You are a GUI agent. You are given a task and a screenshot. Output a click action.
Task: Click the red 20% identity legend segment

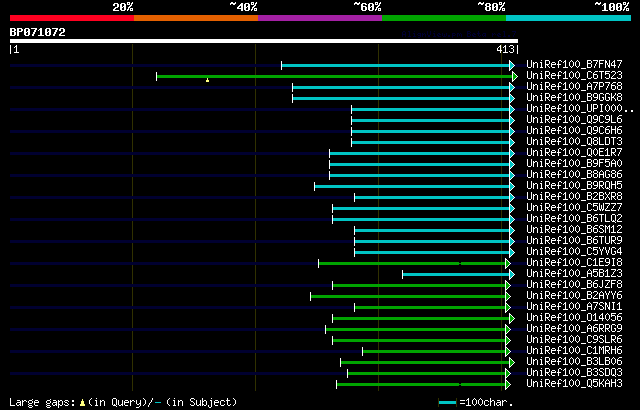[72, 18]
